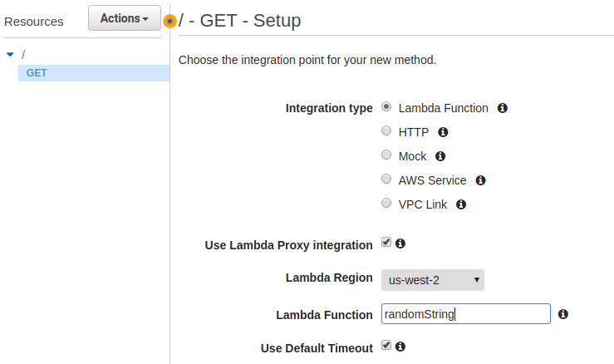Screen dimensions: 614x364
Task: Show info for Lambda Proxy integration
Action: (400, 243)
